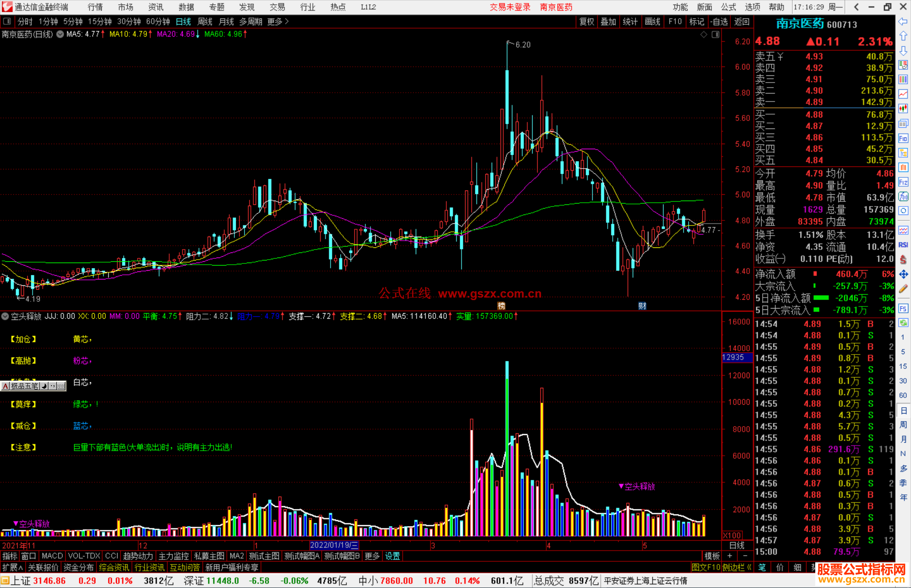Open the 多周期 multi-period view
This screenshot has width=911, height=588.
point(251,21)
